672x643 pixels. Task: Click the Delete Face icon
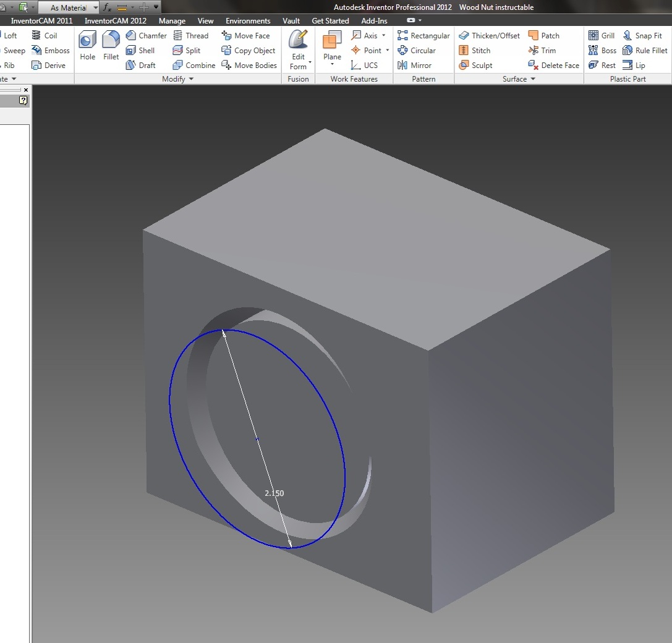pos(533,65)
